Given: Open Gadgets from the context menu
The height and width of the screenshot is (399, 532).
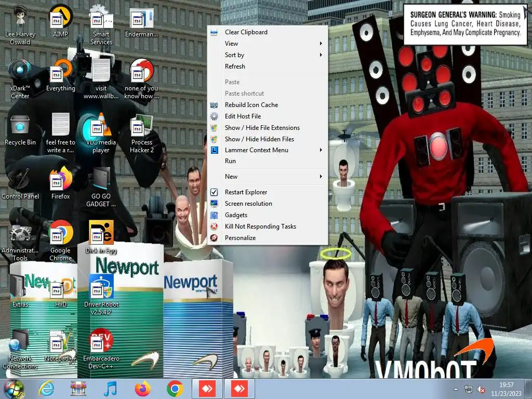Looking at the screenshot, I should pos(268,215).
